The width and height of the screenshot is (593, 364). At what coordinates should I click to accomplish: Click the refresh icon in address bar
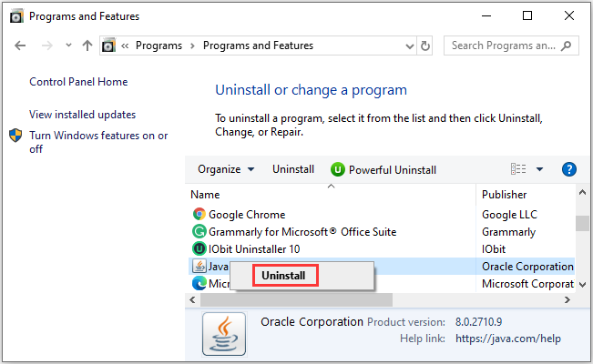425,45
